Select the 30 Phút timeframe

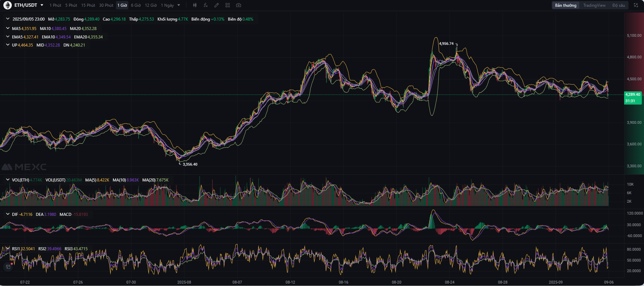(106, 5)
